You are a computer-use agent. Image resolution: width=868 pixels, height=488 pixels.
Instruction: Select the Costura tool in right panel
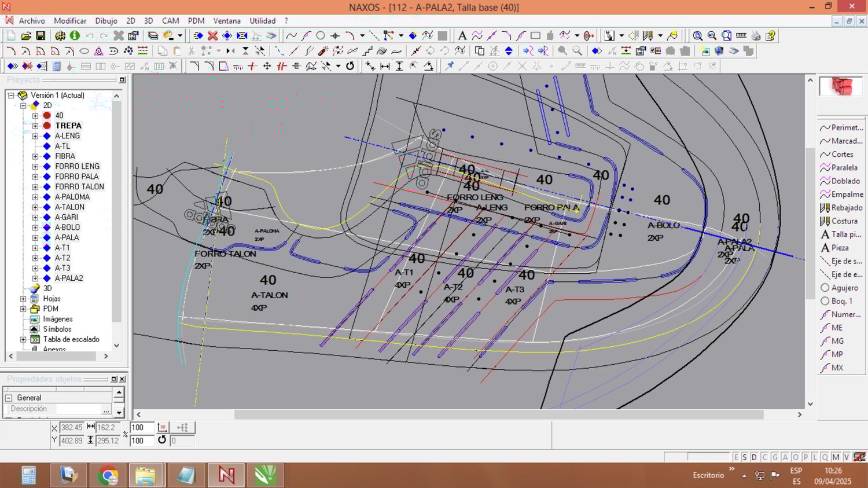click(844, 221)
